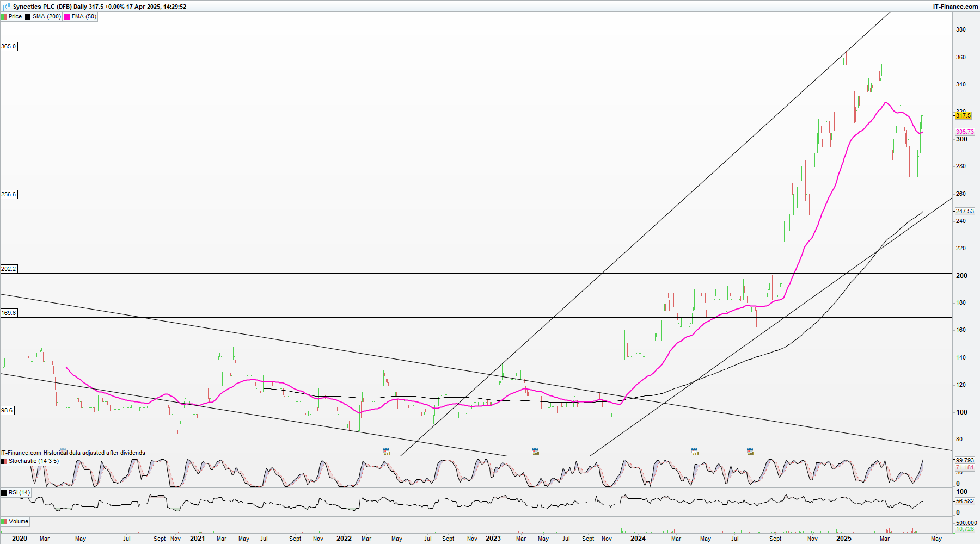Click the 340 price axis label
Image resolution: width=980 pixels, height=544 pixels.
click(x=961, y=84)
